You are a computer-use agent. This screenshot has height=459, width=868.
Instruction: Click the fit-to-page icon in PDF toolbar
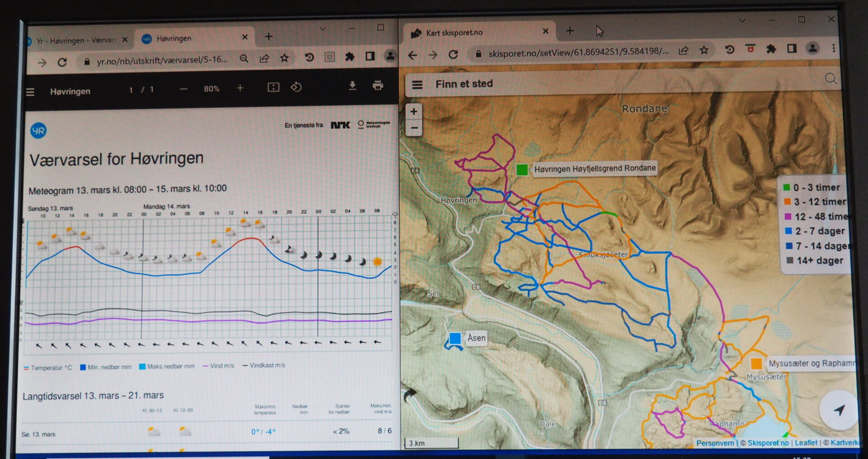(x=274, y=87)
